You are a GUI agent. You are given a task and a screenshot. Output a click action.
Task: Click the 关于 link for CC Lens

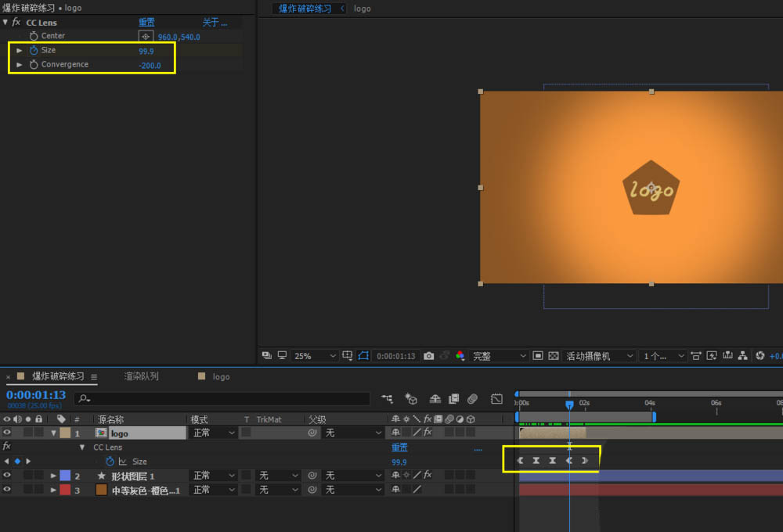click(x=214, y=23)
